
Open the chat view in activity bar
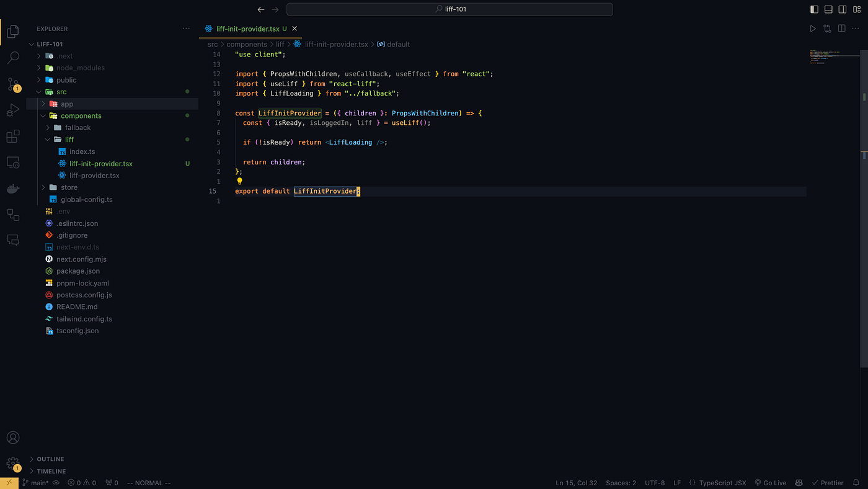tap(12, 240)
